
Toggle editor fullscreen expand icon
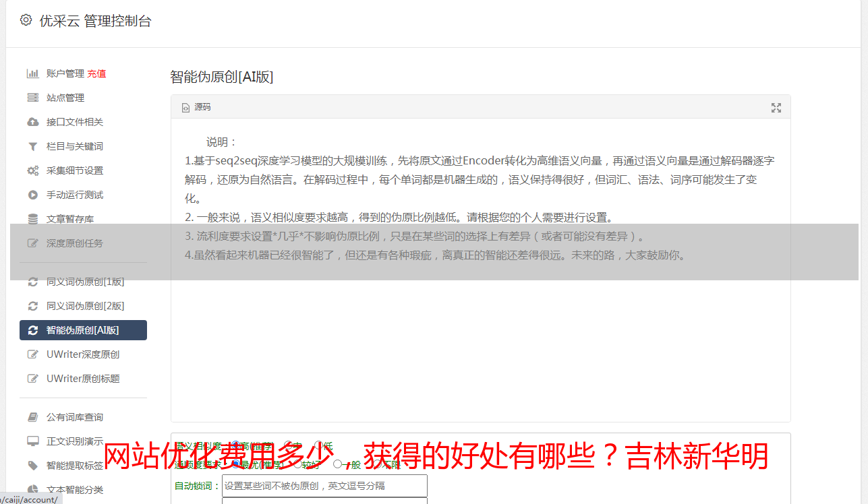coord(776,108)
